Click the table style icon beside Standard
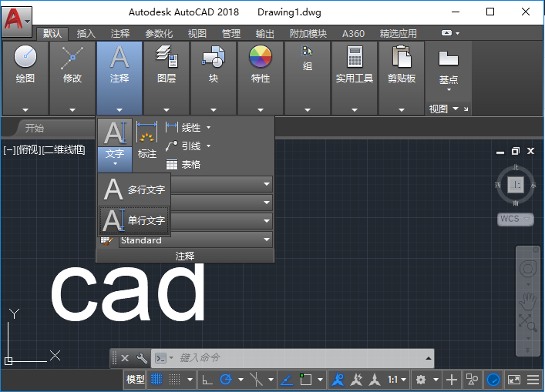 (x=106, y=240)
